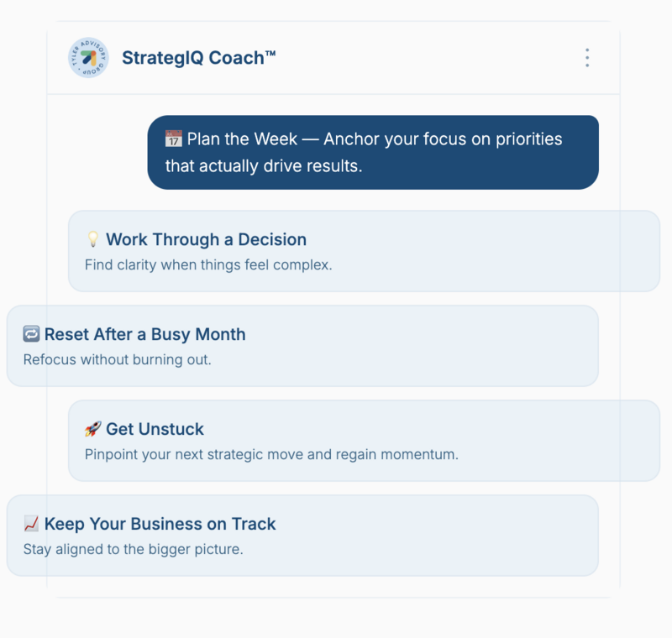Select the Reset After a Busy Month heading
Image resolution: width=672 pixels, height=638 pixels.
(x=144, y=335)
